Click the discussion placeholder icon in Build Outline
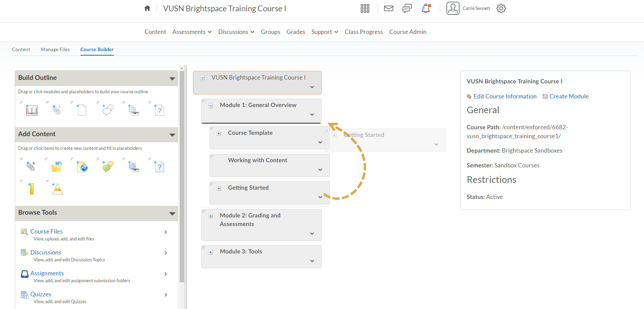The height and width of the screenshot is (309, 644). (108, 110)
